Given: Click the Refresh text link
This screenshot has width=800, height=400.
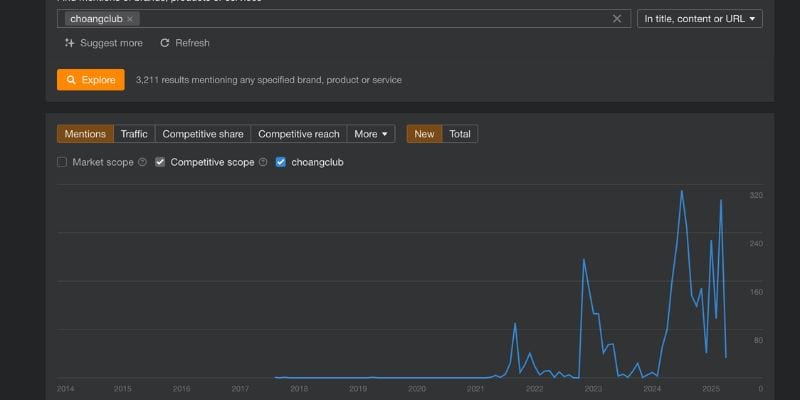Looking at the screenshot, I should click(x=192, y=43).
